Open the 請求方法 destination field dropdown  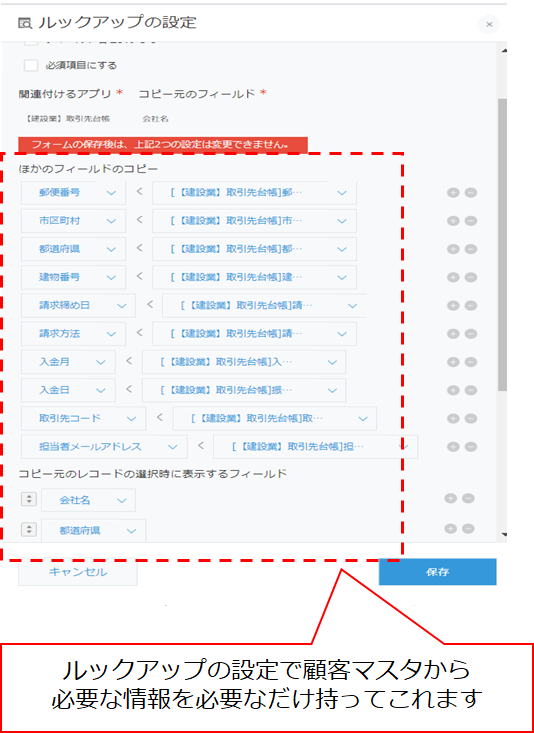(x=73, y=334)
